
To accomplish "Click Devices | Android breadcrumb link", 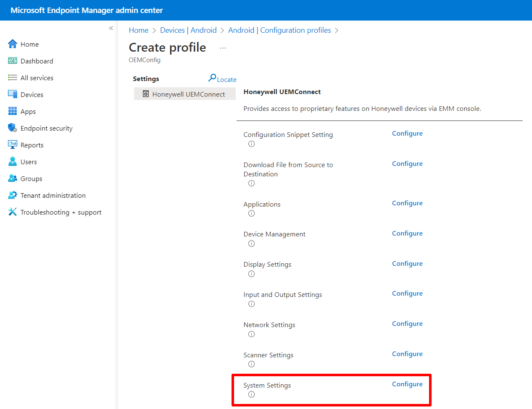I will [188, 30].
